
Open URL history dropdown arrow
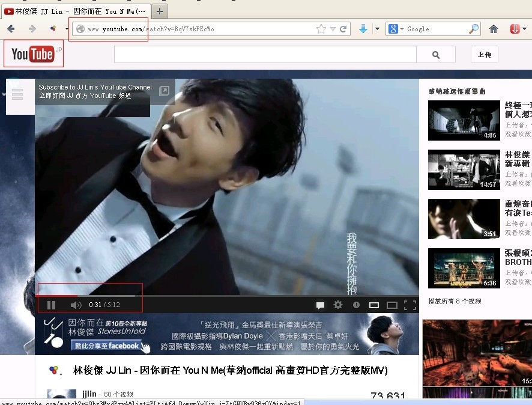pos(333,29)
